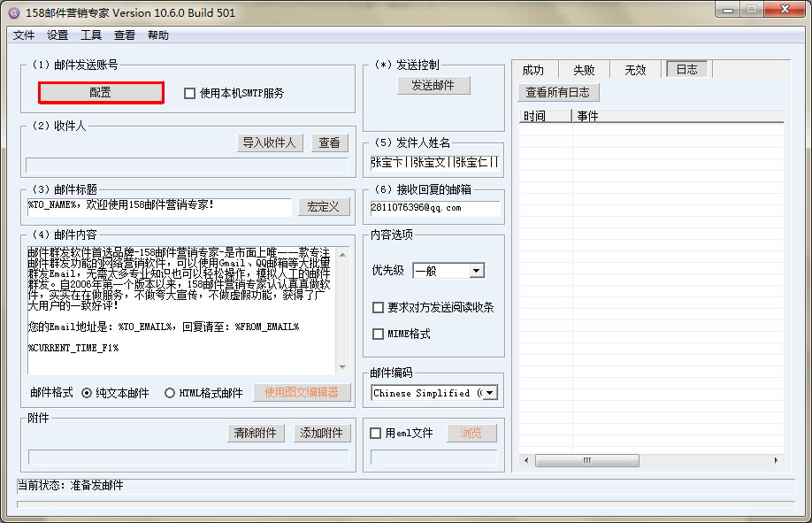This screenshot has width=812, height=523.
Task: Open the 工具 menu
Action: (91, 35)
